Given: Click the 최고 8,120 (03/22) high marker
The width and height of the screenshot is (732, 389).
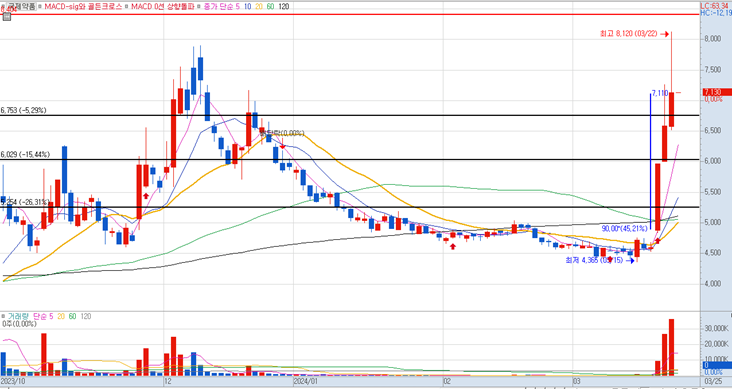Looking at the screenshot, I should click(x=635, y=34).
